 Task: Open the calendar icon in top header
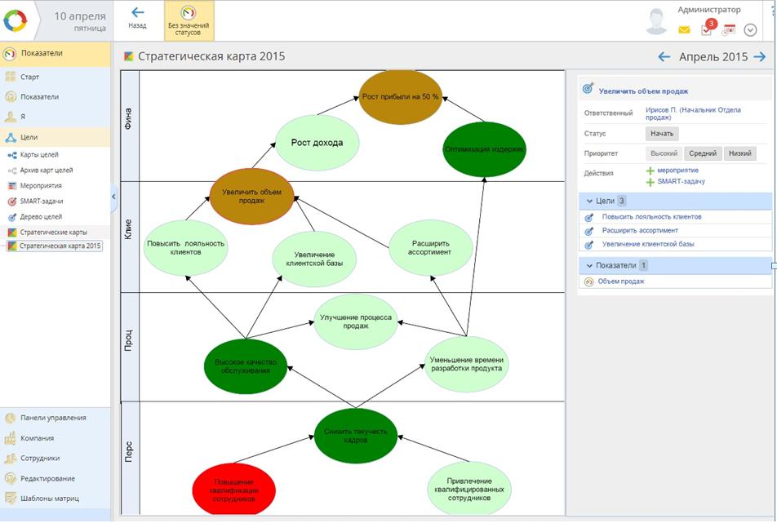tap(729, 30)
